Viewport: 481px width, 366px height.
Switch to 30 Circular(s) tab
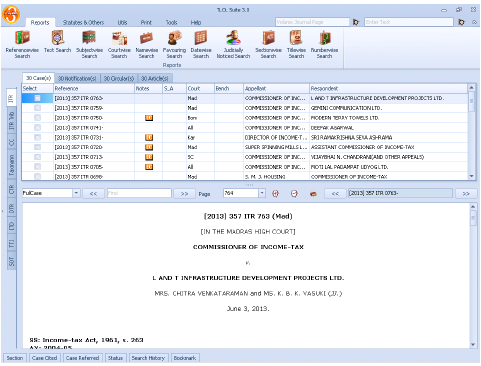click(x=119, y=79)
